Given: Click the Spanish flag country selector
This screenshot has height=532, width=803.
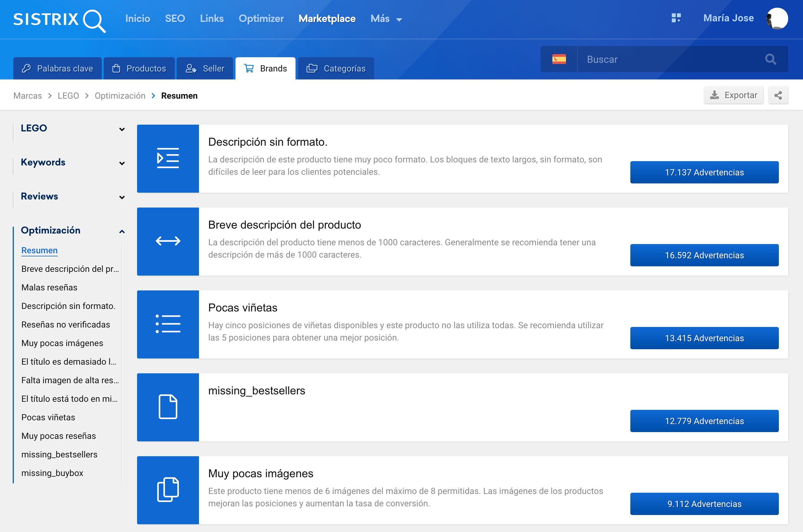Looking at the screenshot, I should pyautogui.click(x=559, y=59).
